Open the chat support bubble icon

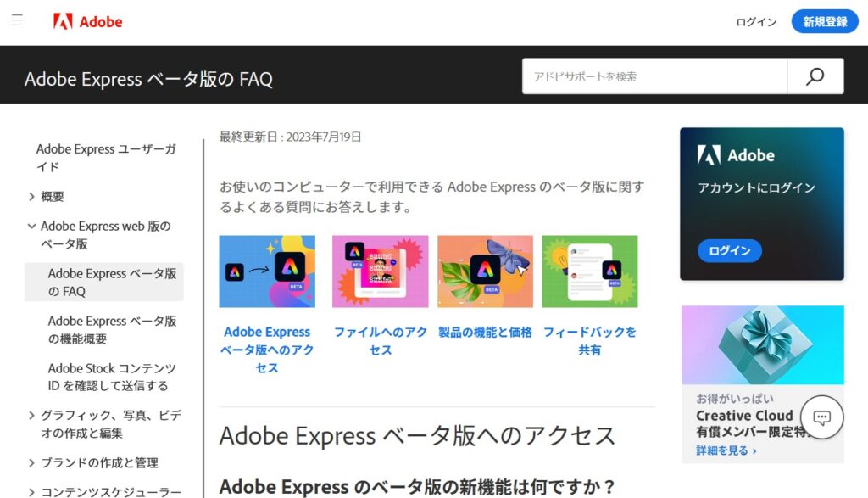pyautogui.click(x=822, y=417)
